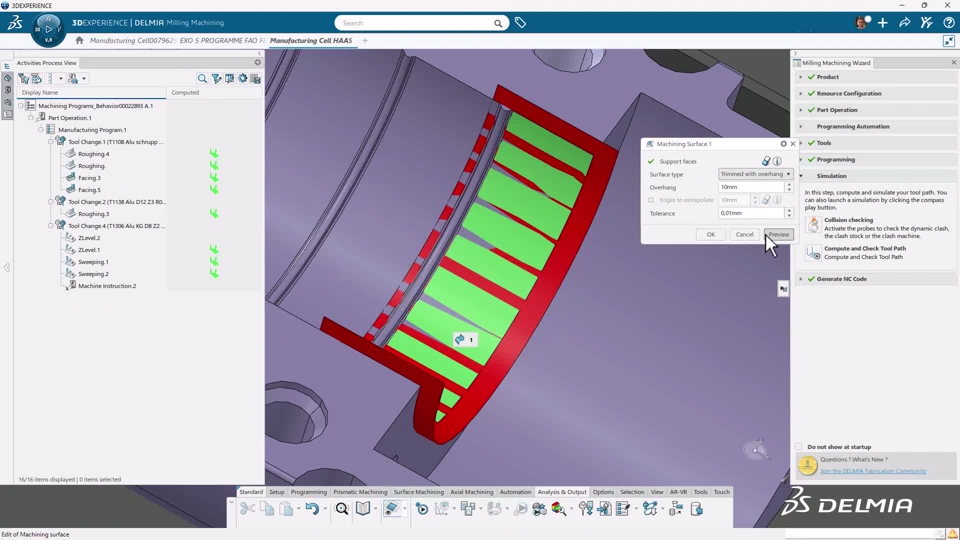960x540 pixels.
Task: Select the Sweeping.2 operation
Action: coord(93,274)
